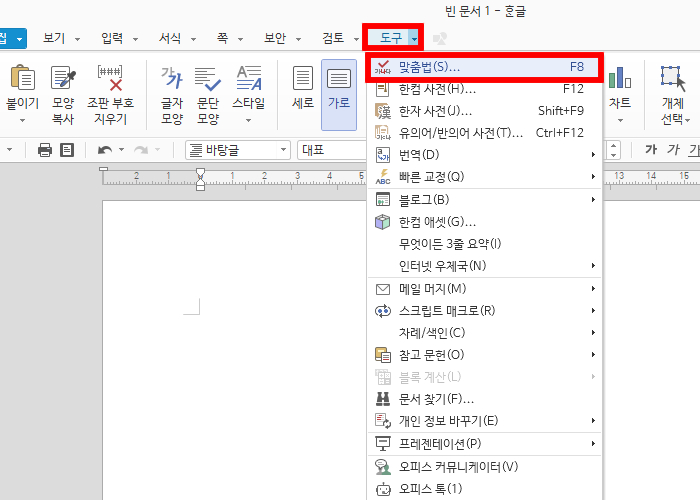Set page orientation to 가로
Viewport: 700px width, 500px height.
[339, 95]
